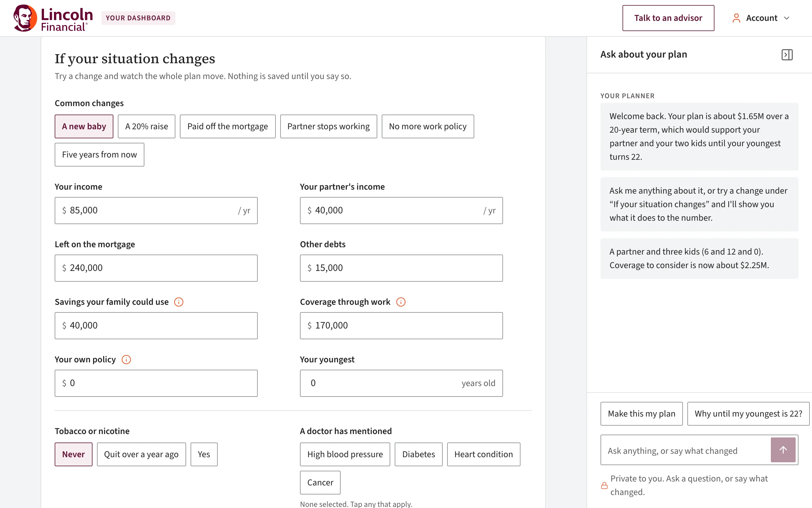812x508 pixels.
Task: Edit Left on the mortgage amount
Action: pos(156,268)
